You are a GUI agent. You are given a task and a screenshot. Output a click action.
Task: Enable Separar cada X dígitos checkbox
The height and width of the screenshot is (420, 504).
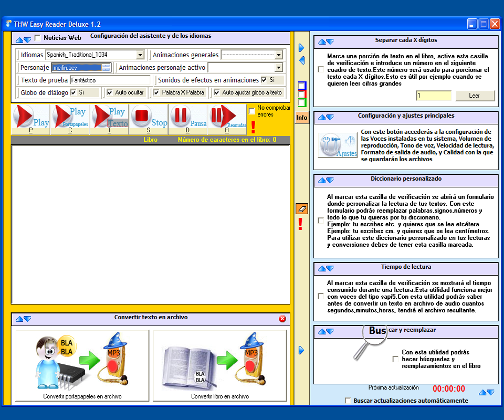coord(320,69)
